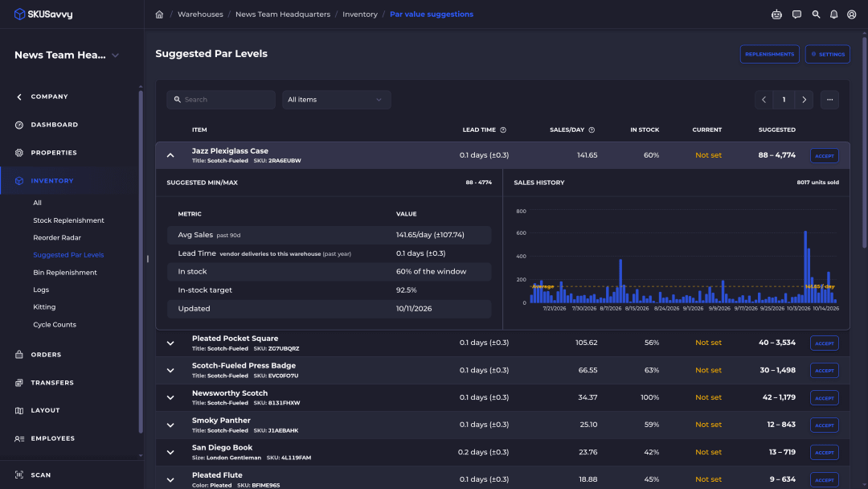This screenshot has height=489, width=868.
Task: Click the Item column header
Action: 199,130
